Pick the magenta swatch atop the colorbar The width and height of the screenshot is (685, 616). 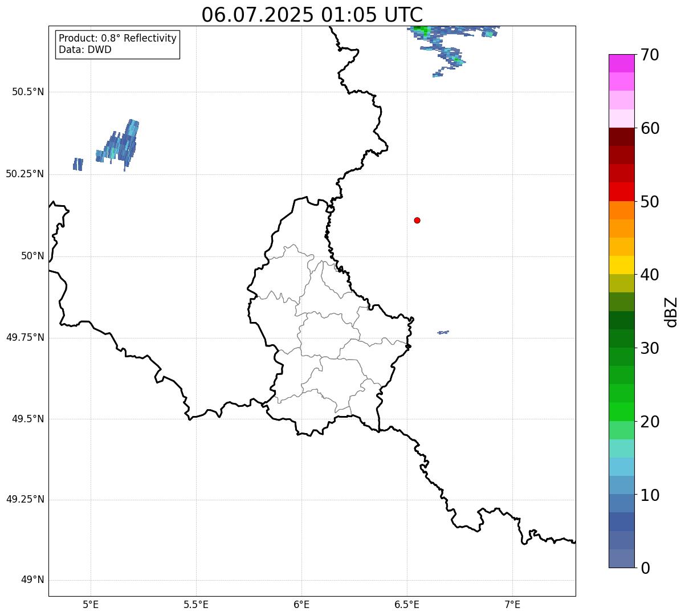click(621, 63)
